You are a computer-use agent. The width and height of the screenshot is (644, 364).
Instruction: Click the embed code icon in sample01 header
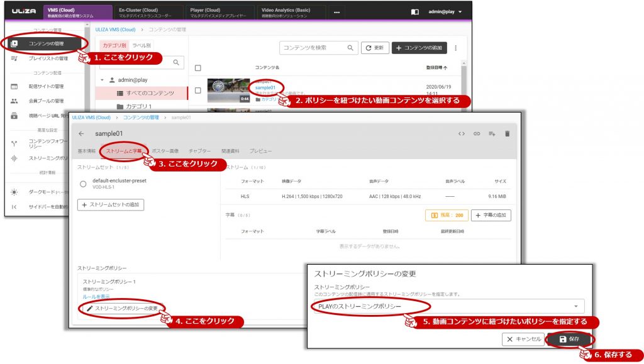click(x=462, y=134)
